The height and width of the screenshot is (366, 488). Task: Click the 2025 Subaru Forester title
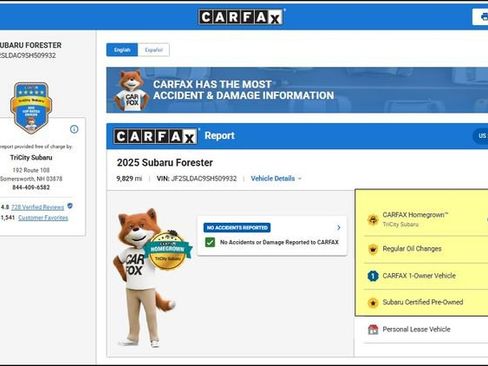[165, 163]
